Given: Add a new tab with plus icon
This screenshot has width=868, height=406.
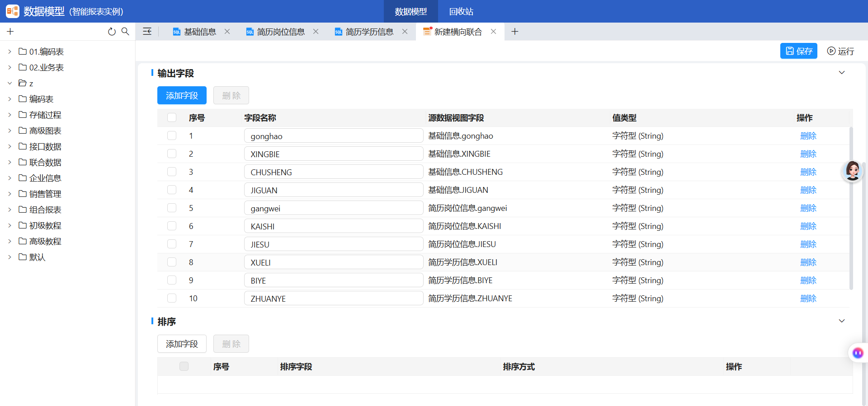Looking at the screenshot, I should click(514, 32).
